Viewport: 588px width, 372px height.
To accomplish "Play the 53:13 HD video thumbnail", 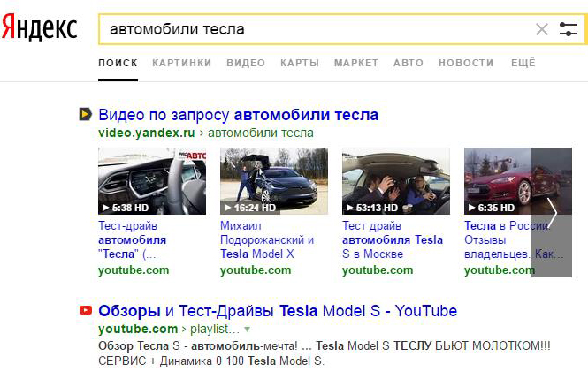I will click(396, 181).
